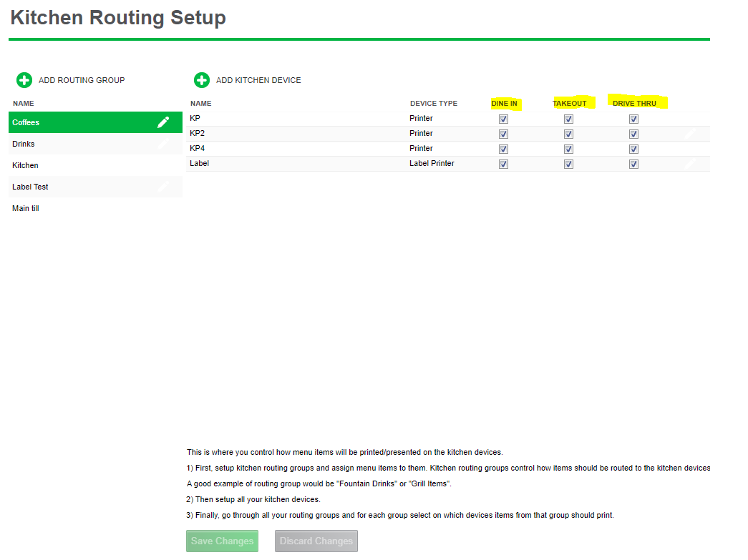Click the green plus icon for Add Routing Group

coord(24,80)
